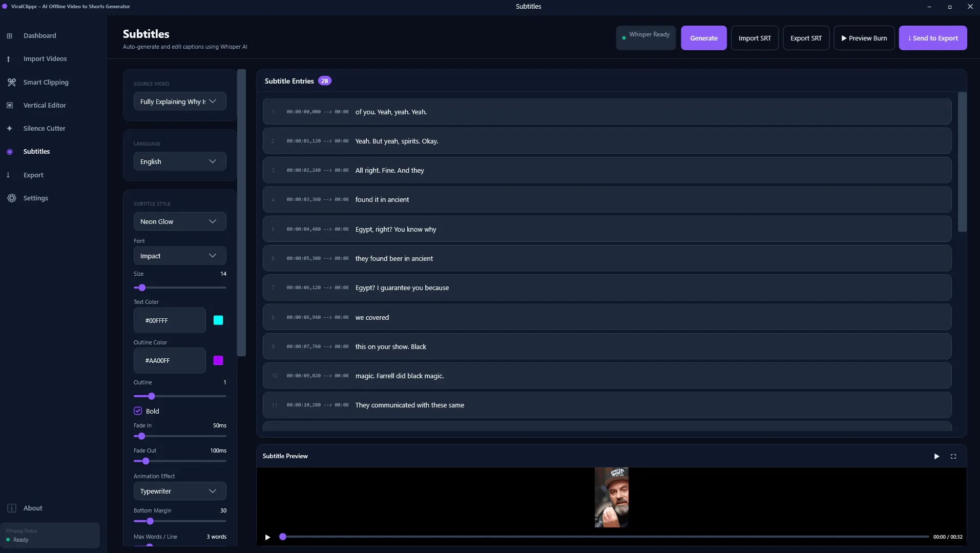Image resolution: width=980 pixels, height=553 pixels.
Task: Open the Typewriter animation effect dropdown
Action: tap(180, 491)
